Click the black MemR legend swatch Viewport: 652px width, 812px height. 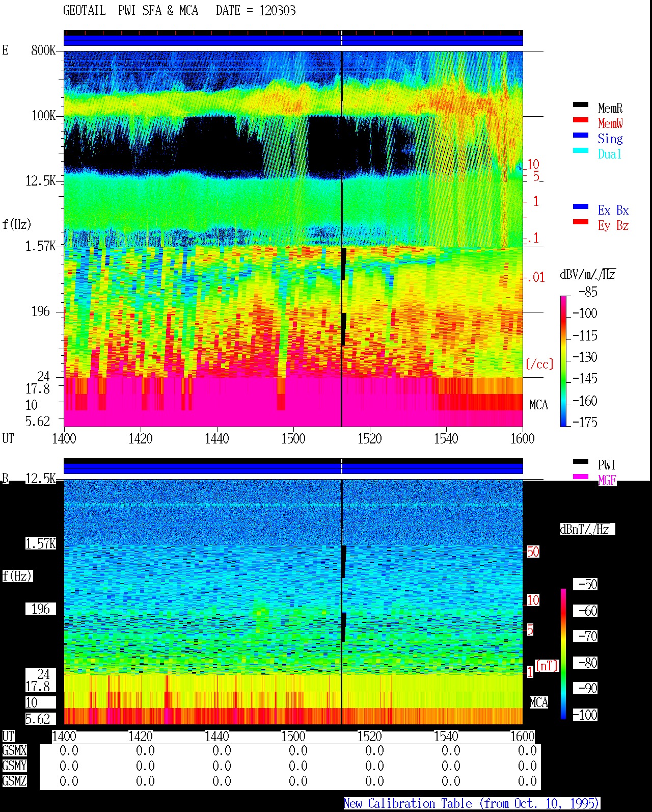(581, 105)
